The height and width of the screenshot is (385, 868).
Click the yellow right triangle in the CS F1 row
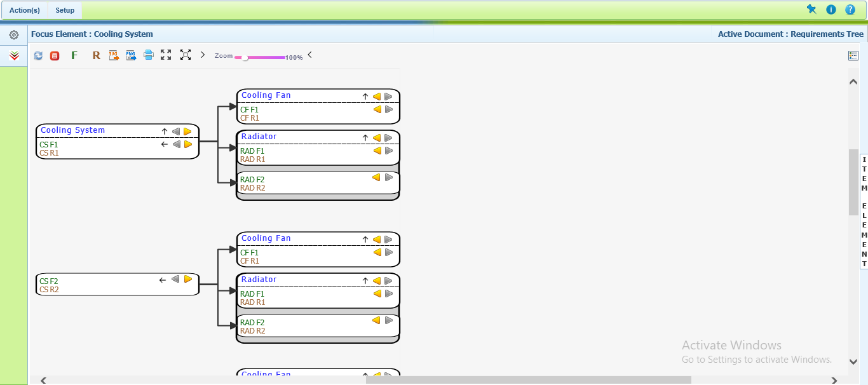click(x=188, y=144)
